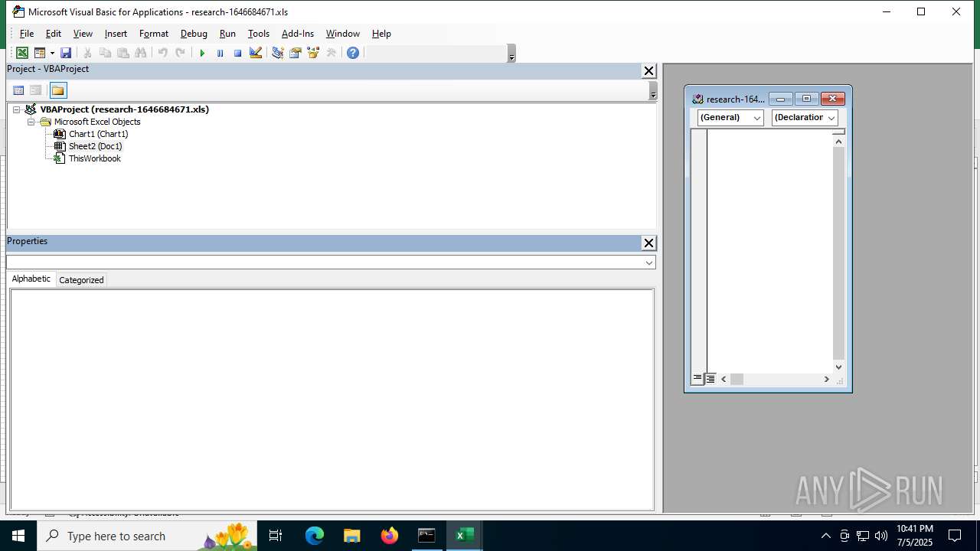Collapse the VBAProject root node

tap(16, 109)
